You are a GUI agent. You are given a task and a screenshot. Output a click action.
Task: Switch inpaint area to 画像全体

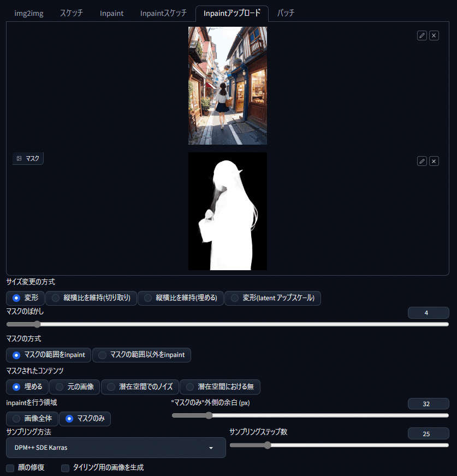32,419
